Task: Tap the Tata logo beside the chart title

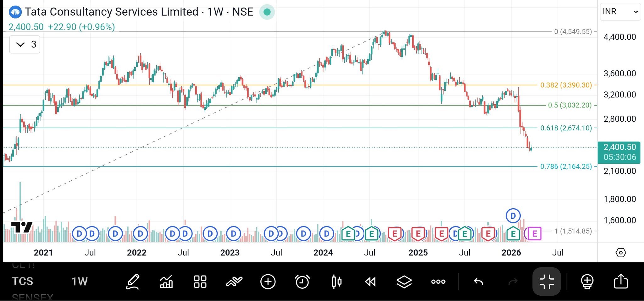Action: (x=15, y=12)
